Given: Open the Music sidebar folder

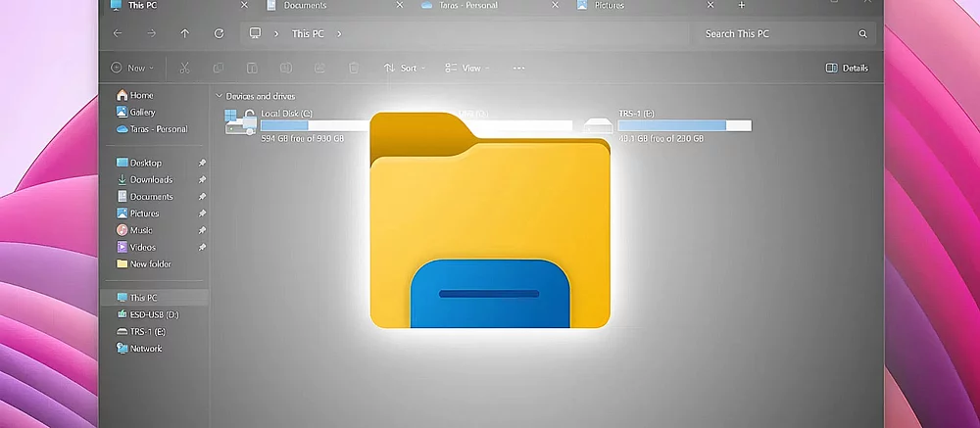Looking at the screenshot, I should (134, 230).
